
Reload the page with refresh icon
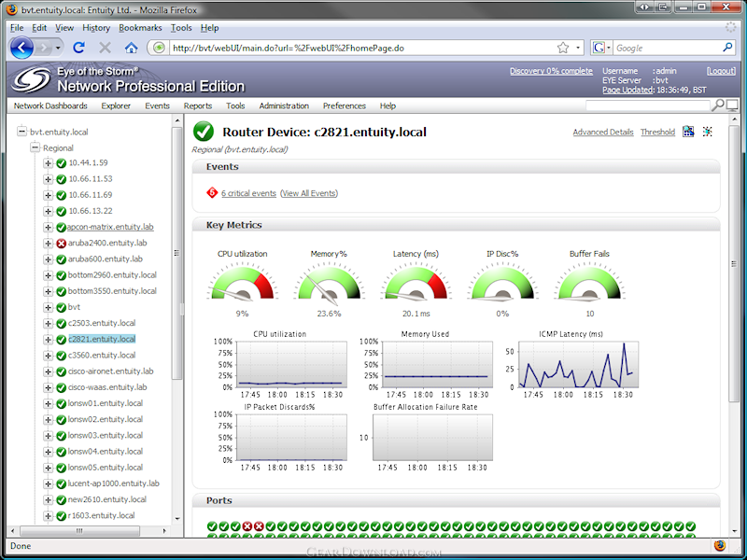[x=79, y=48]
